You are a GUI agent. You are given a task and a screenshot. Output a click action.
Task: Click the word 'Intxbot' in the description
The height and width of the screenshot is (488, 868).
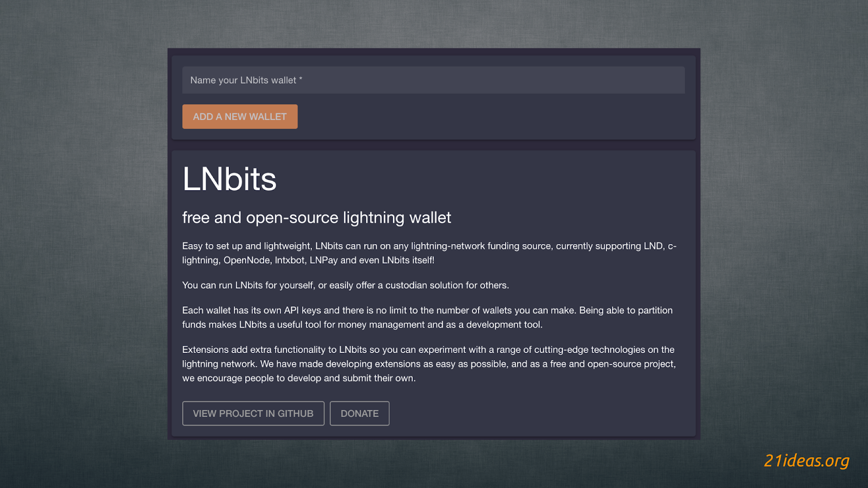click(290, 260)
